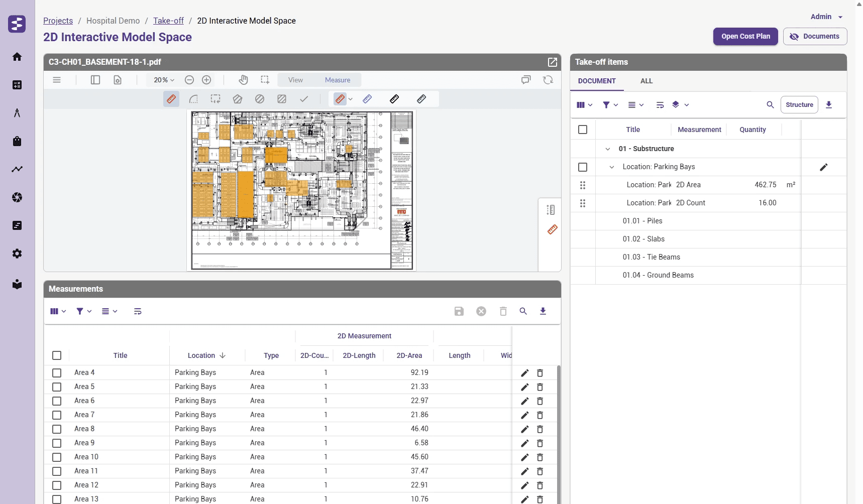
Task: Tick the Location: Parking Bays checkbox
Action: click(583, 167)
